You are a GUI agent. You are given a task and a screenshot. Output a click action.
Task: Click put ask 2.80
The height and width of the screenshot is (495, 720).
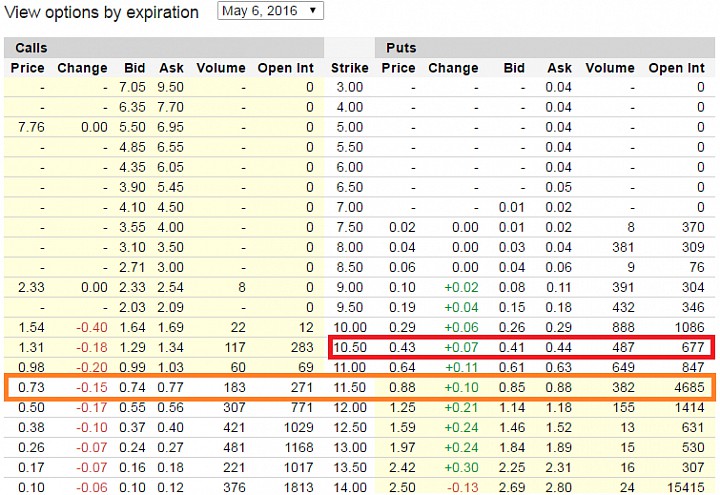(558, 487)
